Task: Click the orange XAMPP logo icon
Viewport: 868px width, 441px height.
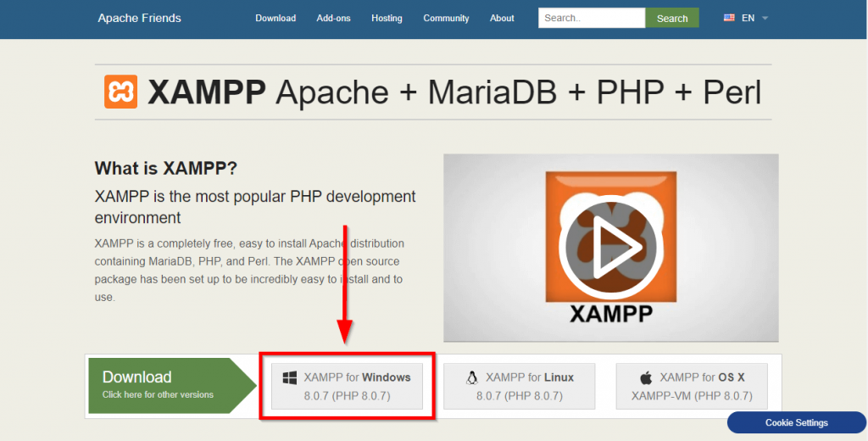Action: click(x=120, y=92)
